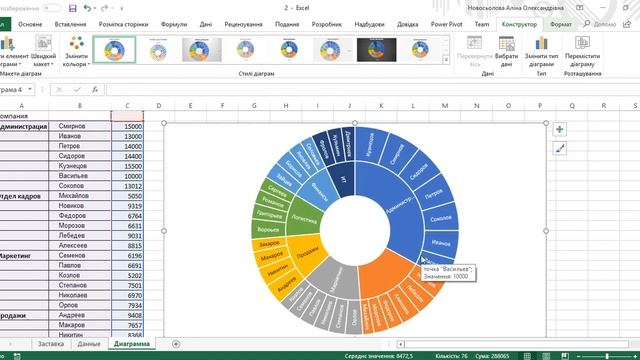Screen dimensions: 640x360
Task: Click Select Data (Вибрати дані) icon
Action: (x=507, y=52)
